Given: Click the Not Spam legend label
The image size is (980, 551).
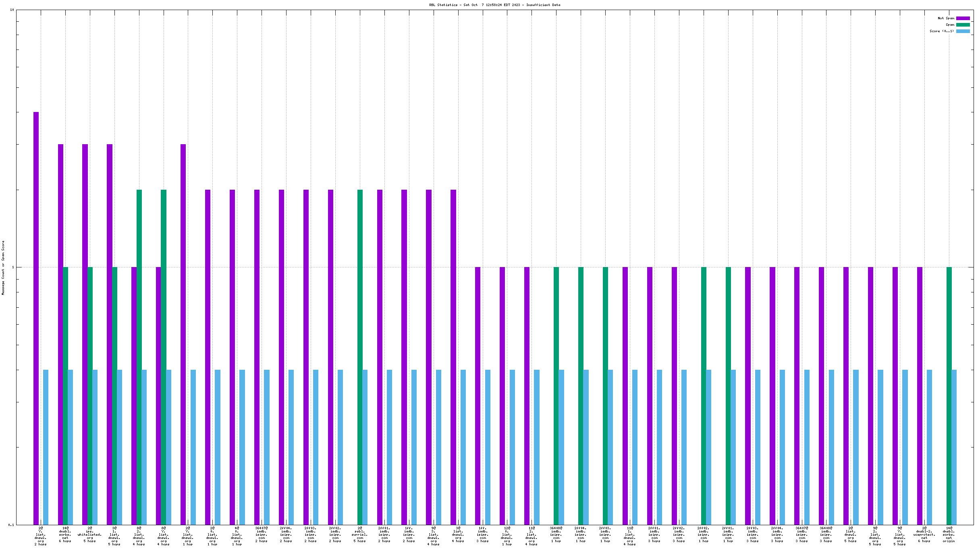Looking at the screenshot, I should [x=946, y=18].
